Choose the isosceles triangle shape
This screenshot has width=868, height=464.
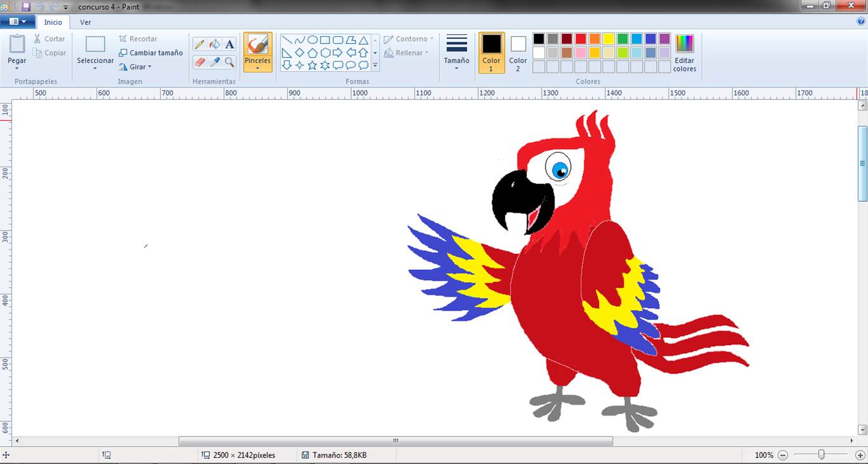coord(363,39)
